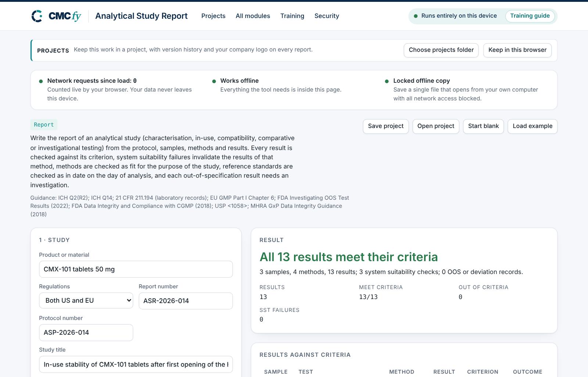Click the green dot in Runs entirely badge
Screen dimensions: 588x377
[x=416, y=16]
